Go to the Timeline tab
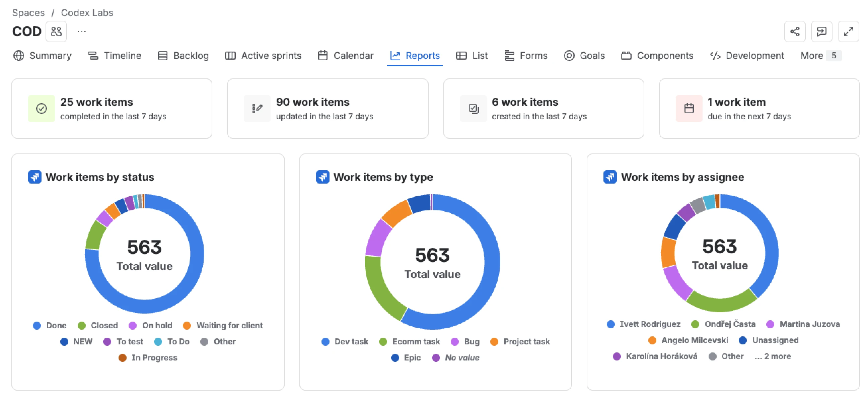Image resolution: width=868 pixels, height=398 pixels. [x=114, y=56]
